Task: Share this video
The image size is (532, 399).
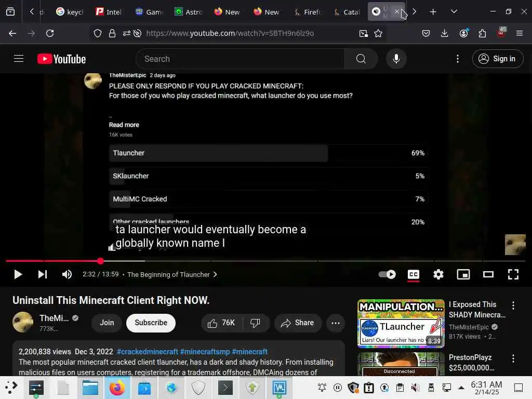Action: [x=298, y=323]
